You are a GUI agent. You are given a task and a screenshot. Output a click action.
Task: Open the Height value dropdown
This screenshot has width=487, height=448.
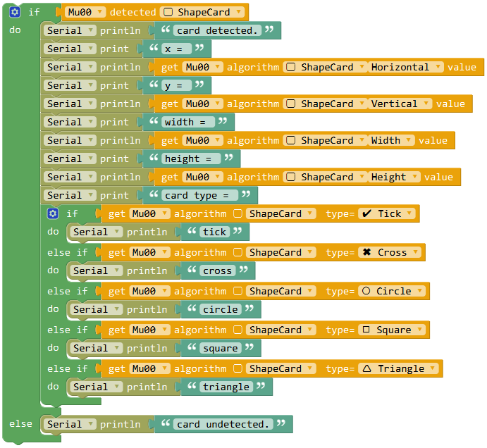click(394, 177)
